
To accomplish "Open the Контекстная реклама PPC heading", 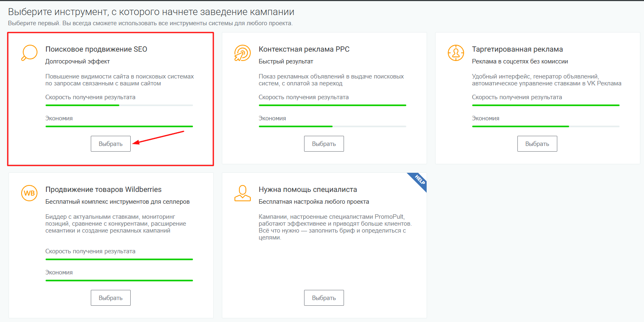I will [304, 49].
